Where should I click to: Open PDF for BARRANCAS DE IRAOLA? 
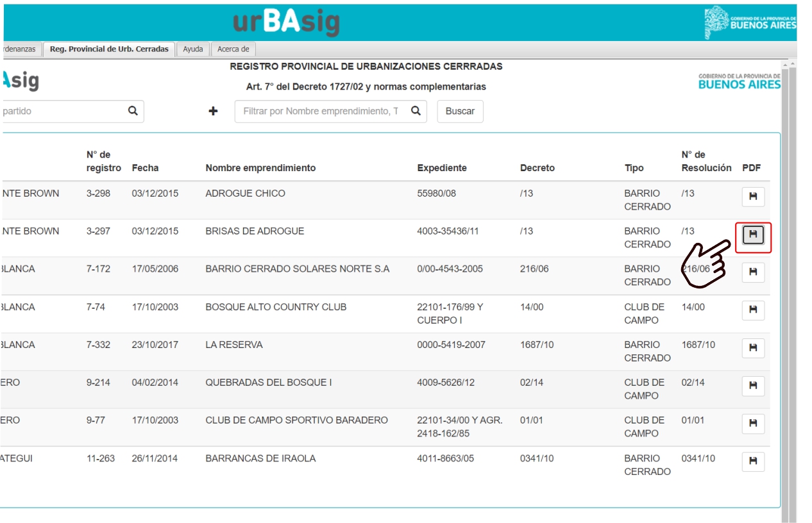point(753,461)
